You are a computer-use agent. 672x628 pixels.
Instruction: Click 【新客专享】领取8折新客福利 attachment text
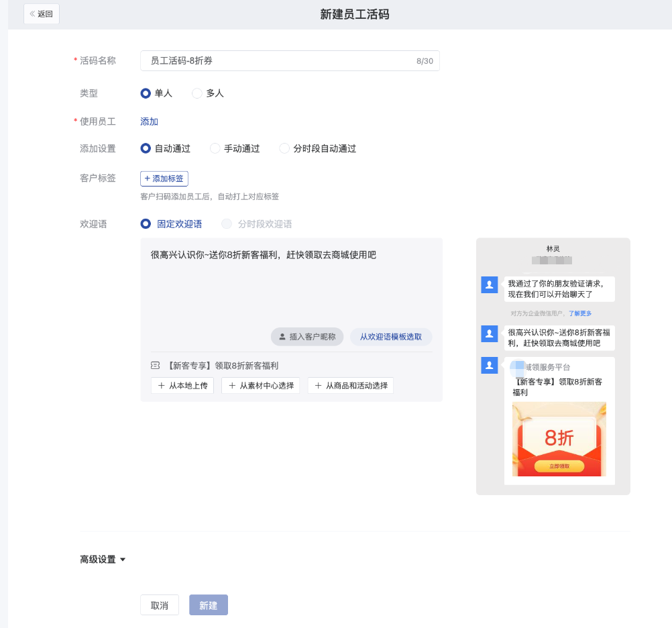coord(221,366)
